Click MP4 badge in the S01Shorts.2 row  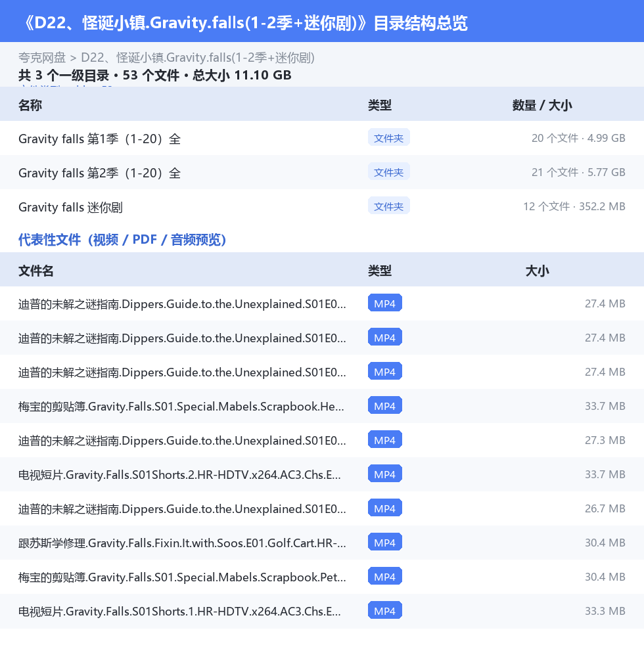(x=384, y=474)
